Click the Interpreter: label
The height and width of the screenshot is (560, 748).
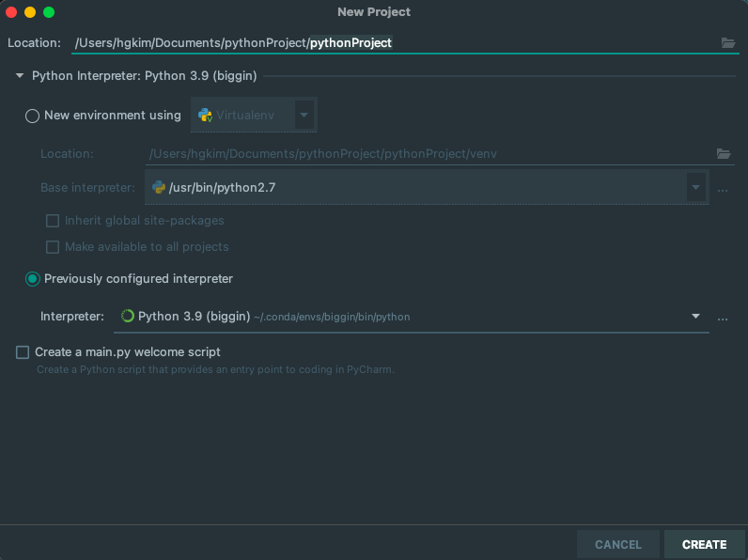pyautogui.click(x=72, y=317)
